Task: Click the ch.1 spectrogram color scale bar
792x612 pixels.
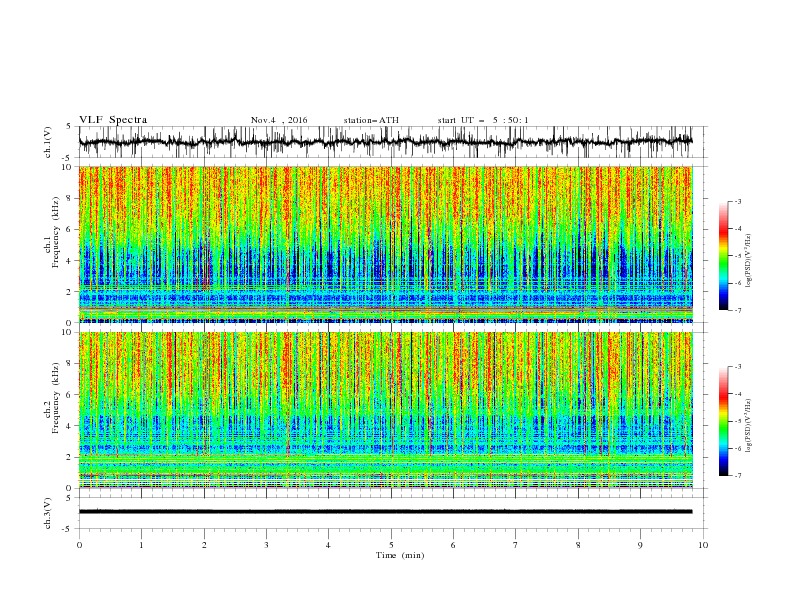Action: [723, 256]
